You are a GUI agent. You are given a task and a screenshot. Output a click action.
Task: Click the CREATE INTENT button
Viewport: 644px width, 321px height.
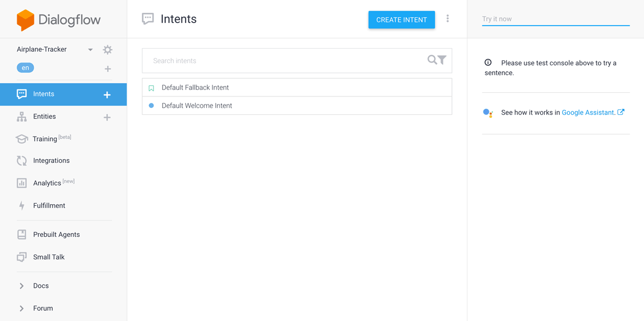tap(401, 20)
